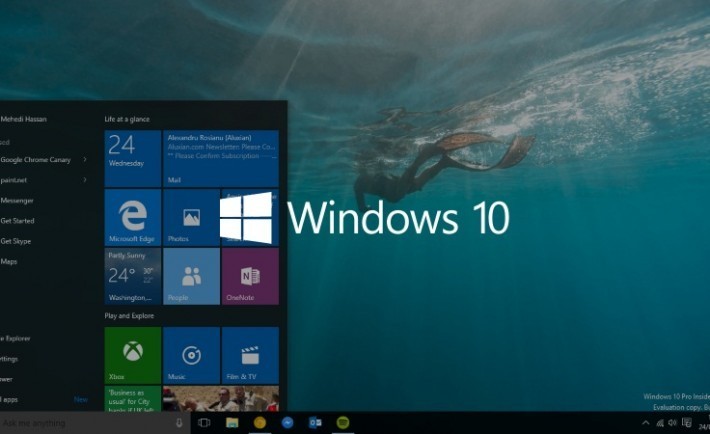
Task: Show hidden system tray icons
Action: pyautogui.click(x=646, y=423)
